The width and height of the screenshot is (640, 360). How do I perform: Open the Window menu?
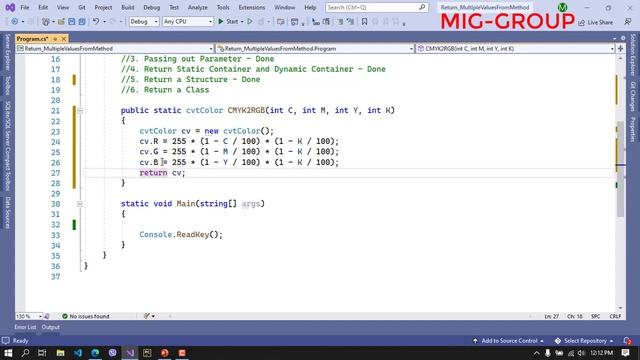point(284,7)
